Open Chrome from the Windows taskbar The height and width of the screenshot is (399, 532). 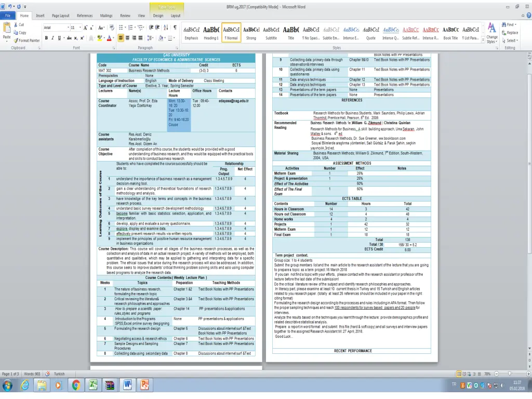(76, 385)
